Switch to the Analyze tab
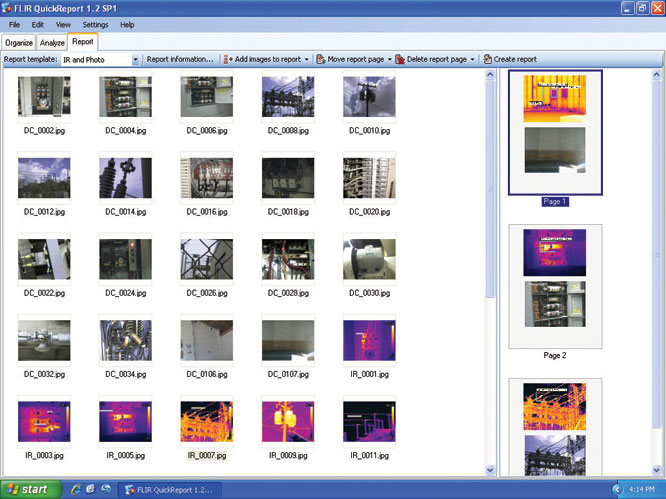Viewport: 666px width, 499px height. 52,43
